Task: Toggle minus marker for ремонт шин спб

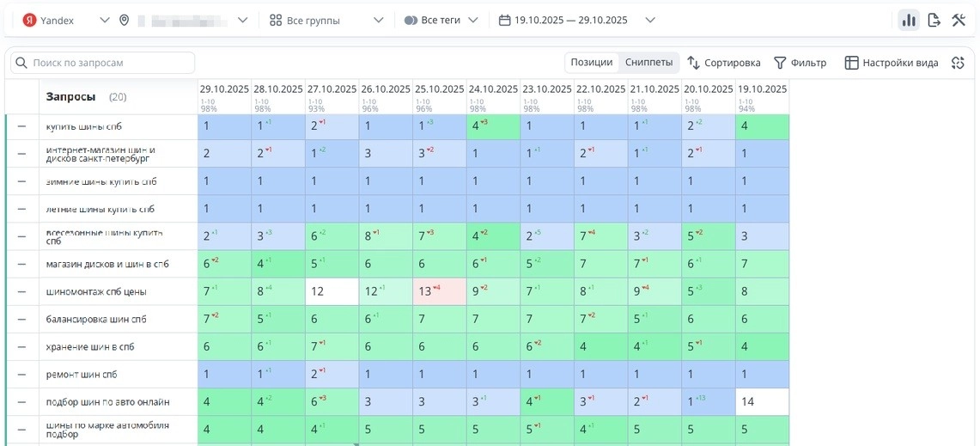Action: point(22,374)
